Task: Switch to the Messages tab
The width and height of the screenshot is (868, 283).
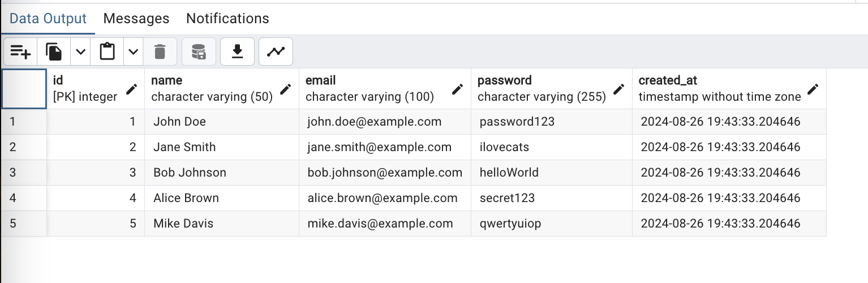Action: coord(136,19)
